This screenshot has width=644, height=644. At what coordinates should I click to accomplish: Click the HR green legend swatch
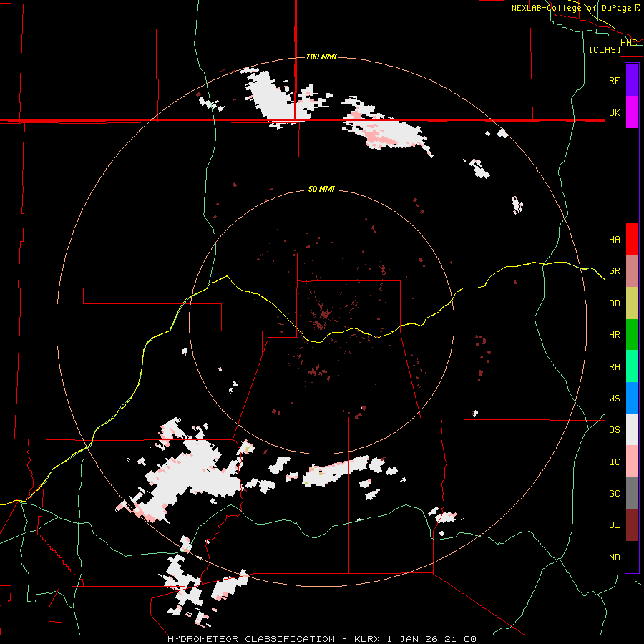click(632, 335)
